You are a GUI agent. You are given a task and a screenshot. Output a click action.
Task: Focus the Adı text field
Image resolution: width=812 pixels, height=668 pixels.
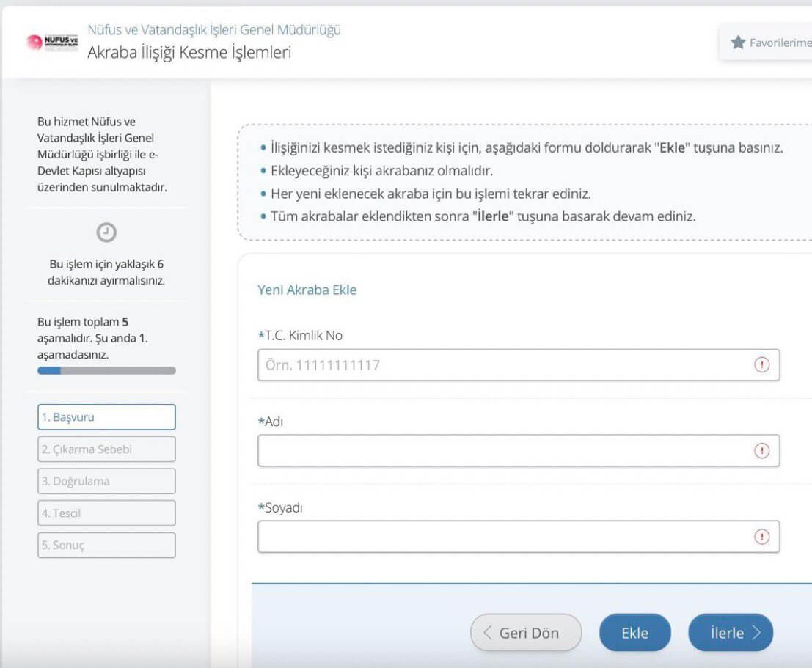click(506, 451)
